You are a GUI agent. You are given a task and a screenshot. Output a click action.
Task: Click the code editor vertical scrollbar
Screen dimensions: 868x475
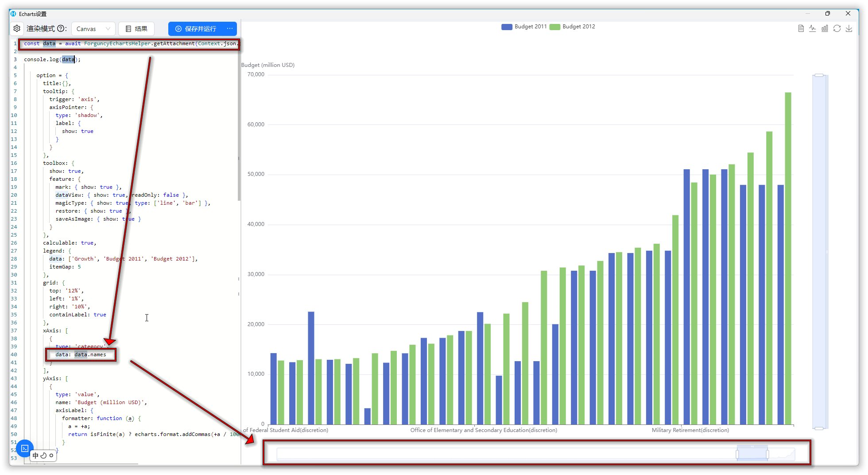[239, 120]
